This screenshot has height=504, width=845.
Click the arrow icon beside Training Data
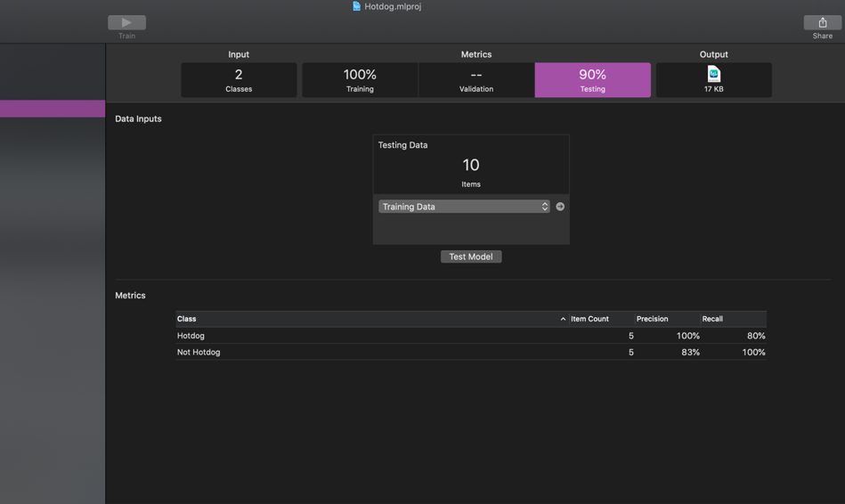tap(560, 207)
